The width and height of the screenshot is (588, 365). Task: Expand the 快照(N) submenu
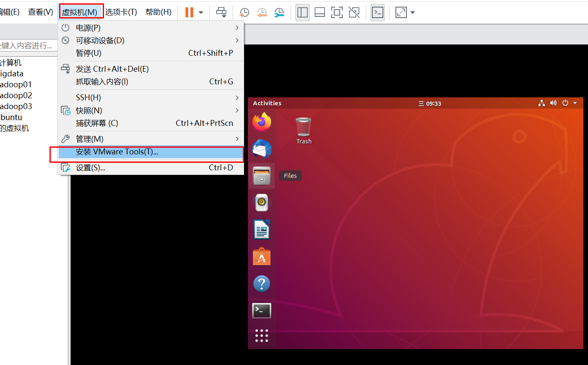(x=151, y=111)
